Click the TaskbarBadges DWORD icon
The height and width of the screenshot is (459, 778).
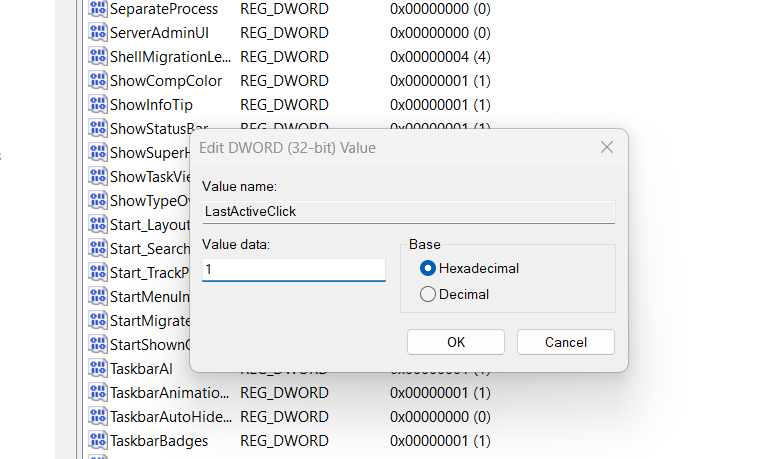point(97,441)
